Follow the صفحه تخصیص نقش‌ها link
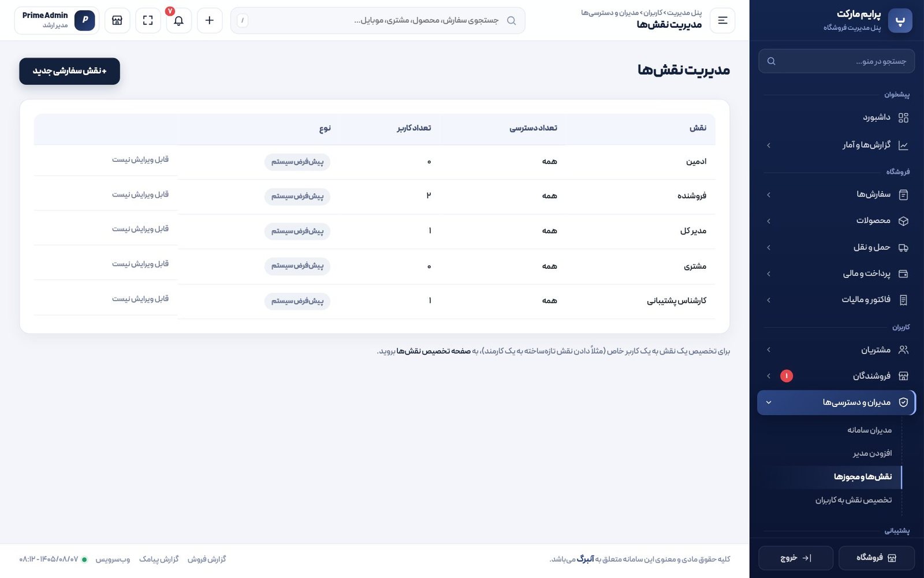Image resolution: width=924 pixels, height=578 pixels. click(433, 351)
